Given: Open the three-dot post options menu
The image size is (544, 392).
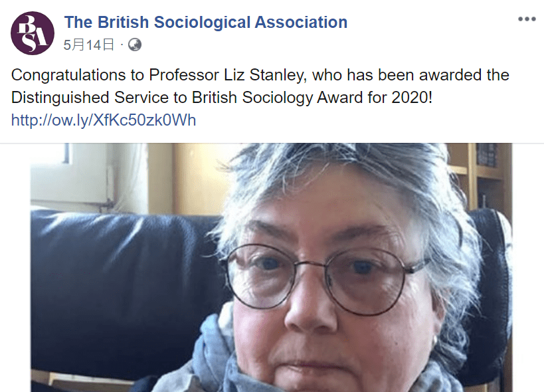Looking at the screenshot, I should (x=527, y=19).
